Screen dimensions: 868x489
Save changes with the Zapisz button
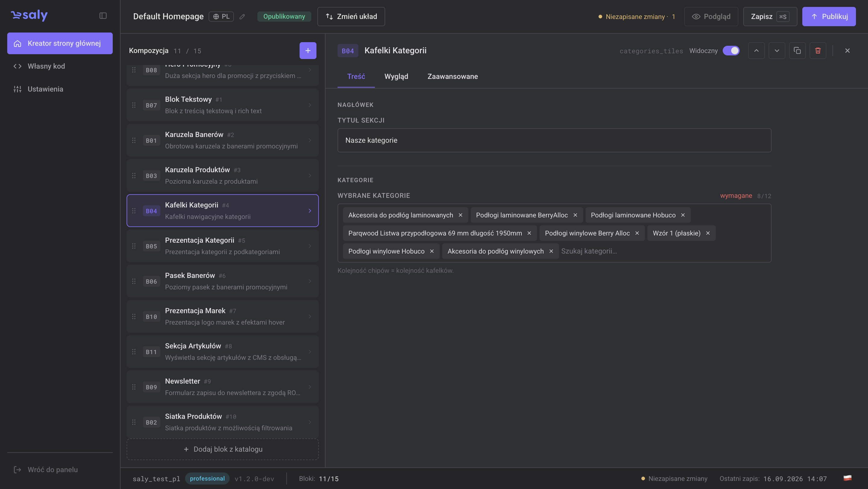click(770, 17)
